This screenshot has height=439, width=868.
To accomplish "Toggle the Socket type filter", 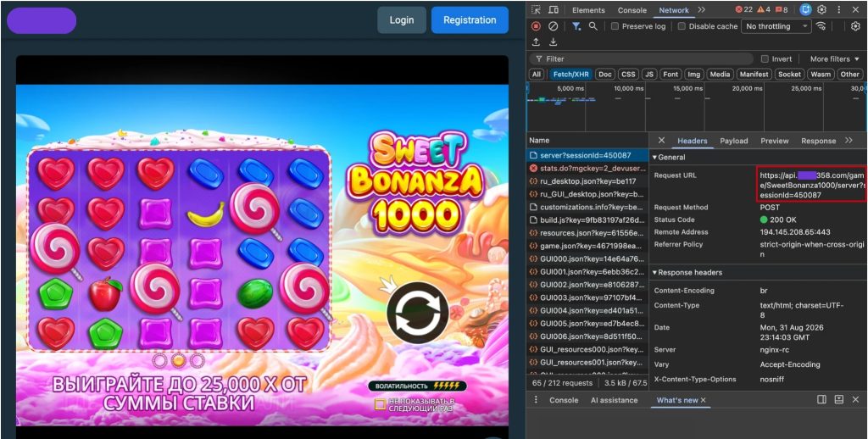I will tap(789, 75).
